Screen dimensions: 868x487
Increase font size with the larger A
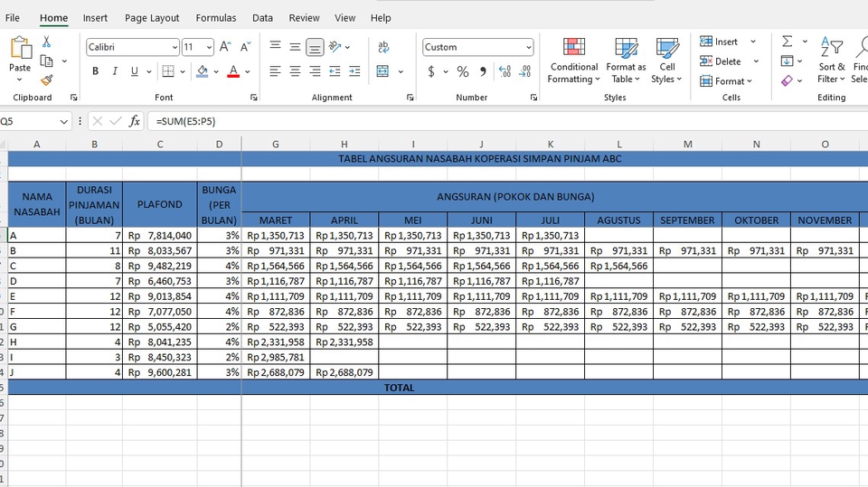click(x=225, y=47)
